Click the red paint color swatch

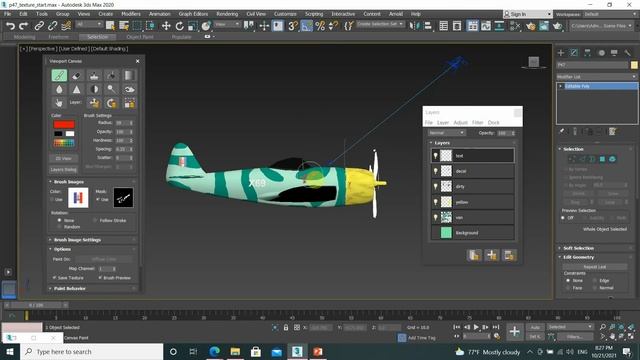click(64, 124)
